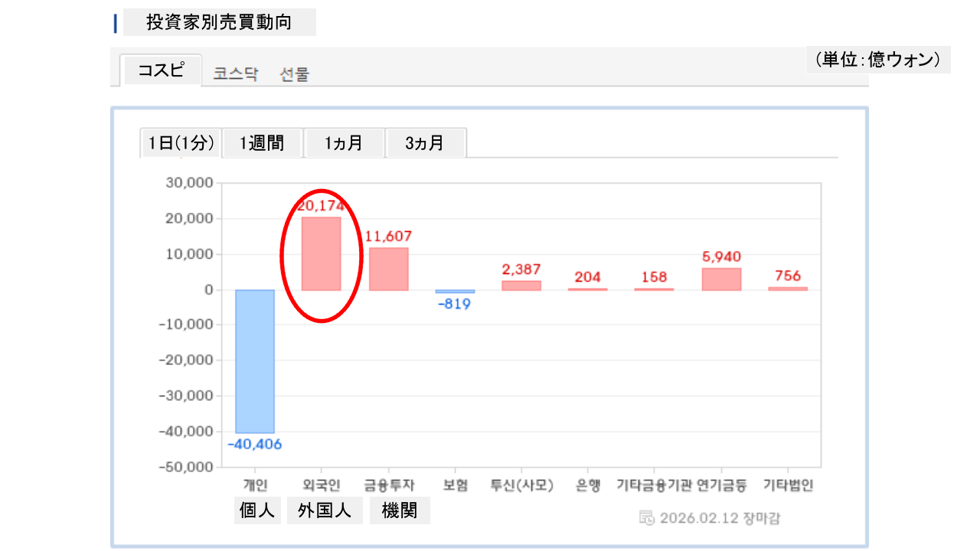
Task: Pick the small blue 보험 bar
Action: pyautogui.click(x=455, y=292)
